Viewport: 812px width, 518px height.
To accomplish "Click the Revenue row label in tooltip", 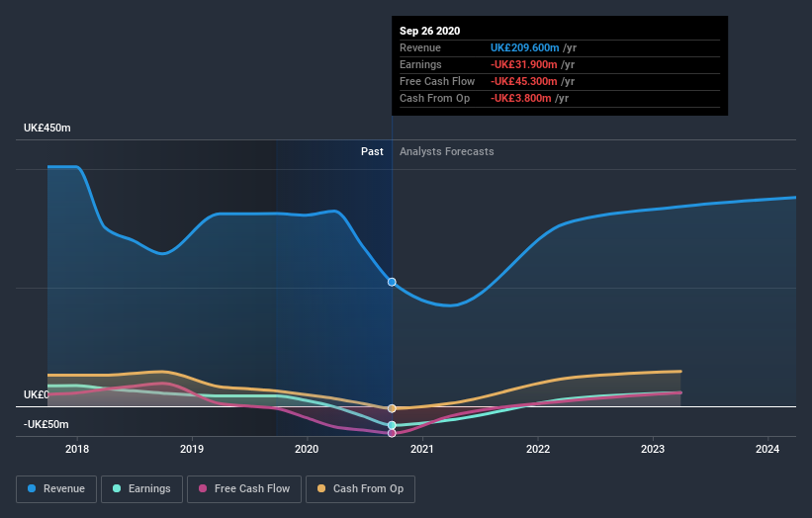I will (x=420, y=47).
